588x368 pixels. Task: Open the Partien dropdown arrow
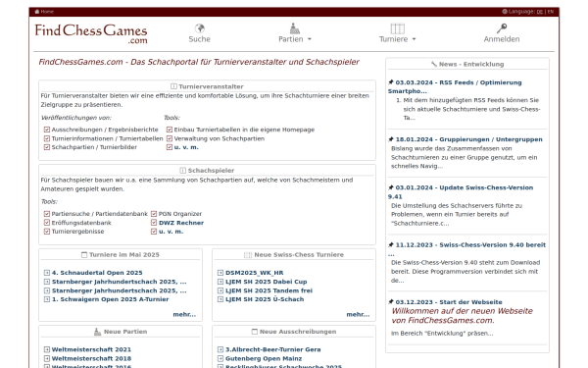pos(310,39)
